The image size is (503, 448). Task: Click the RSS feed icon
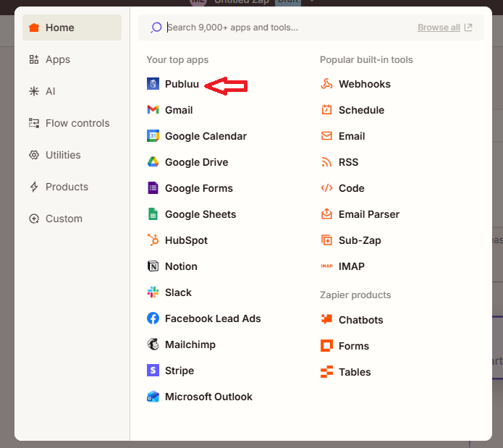click(x=326, y=162)
